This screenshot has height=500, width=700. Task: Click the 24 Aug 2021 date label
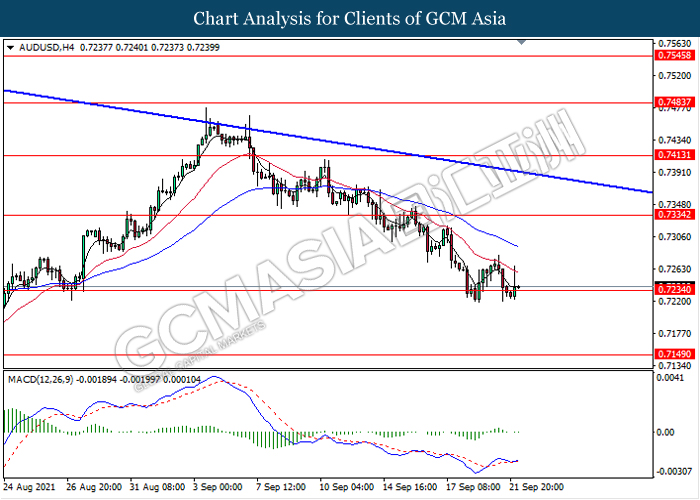coord(29,487)
